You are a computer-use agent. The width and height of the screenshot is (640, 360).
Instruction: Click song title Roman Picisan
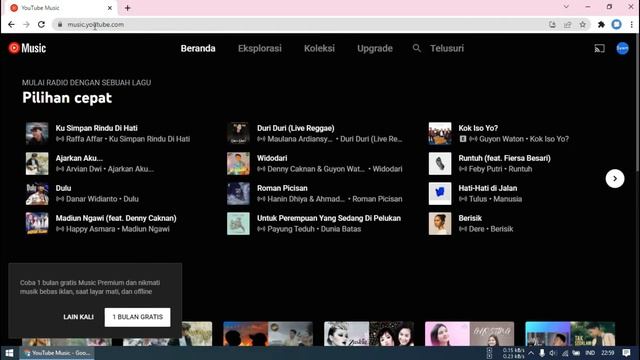coord(282,188)
